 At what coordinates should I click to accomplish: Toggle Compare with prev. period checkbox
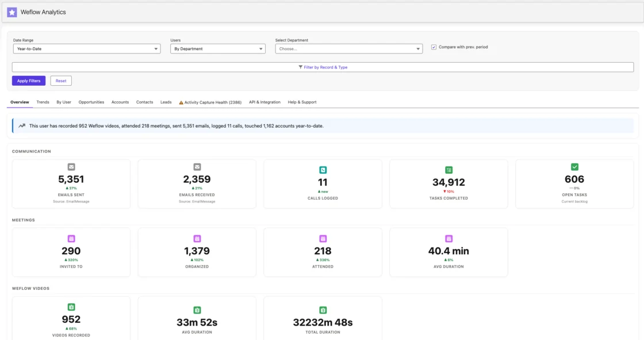click(x=434, y=47)
